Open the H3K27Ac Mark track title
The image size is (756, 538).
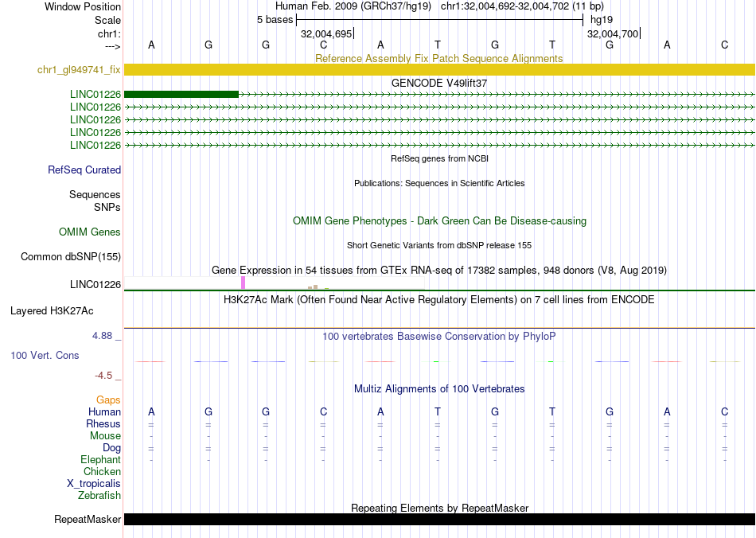click(x=439, y=300)
